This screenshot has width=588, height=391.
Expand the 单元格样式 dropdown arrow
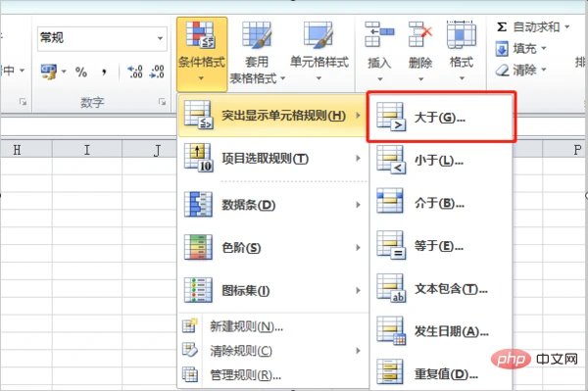[x=318, y=78]
